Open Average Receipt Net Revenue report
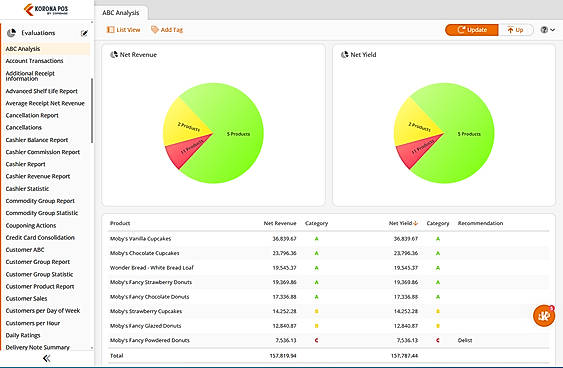The image size is (563, 368). 45,103
